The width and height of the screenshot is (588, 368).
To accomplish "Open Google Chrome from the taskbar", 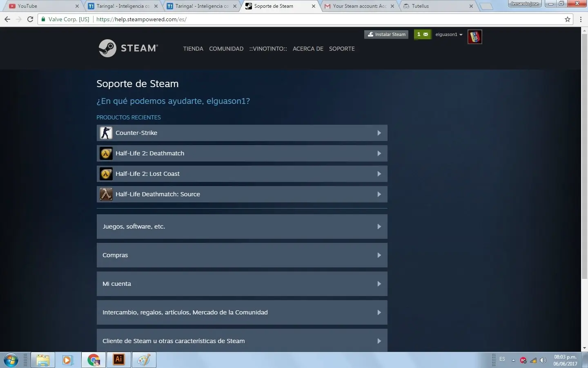I will point(93,360).
